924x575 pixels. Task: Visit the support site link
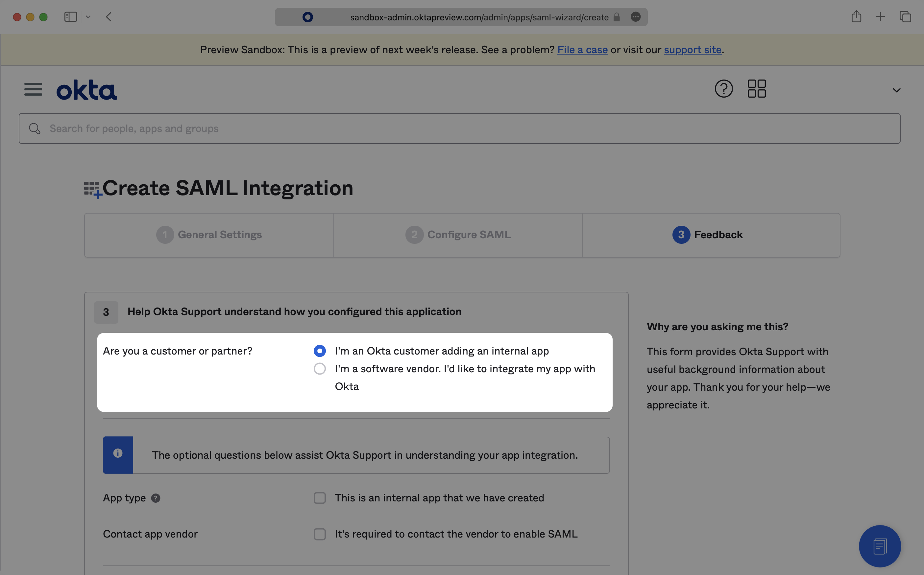(x=692, y=49)
